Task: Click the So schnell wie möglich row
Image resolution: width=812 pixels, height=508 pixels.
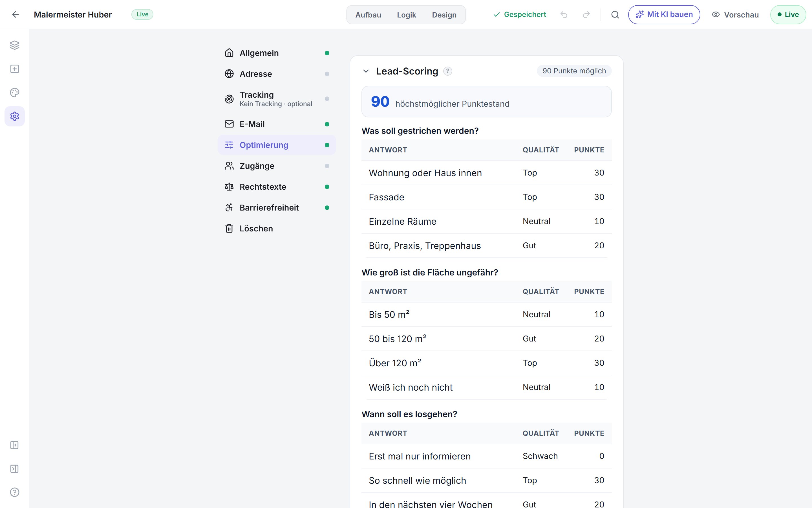Action: click(x=487, y=480)
